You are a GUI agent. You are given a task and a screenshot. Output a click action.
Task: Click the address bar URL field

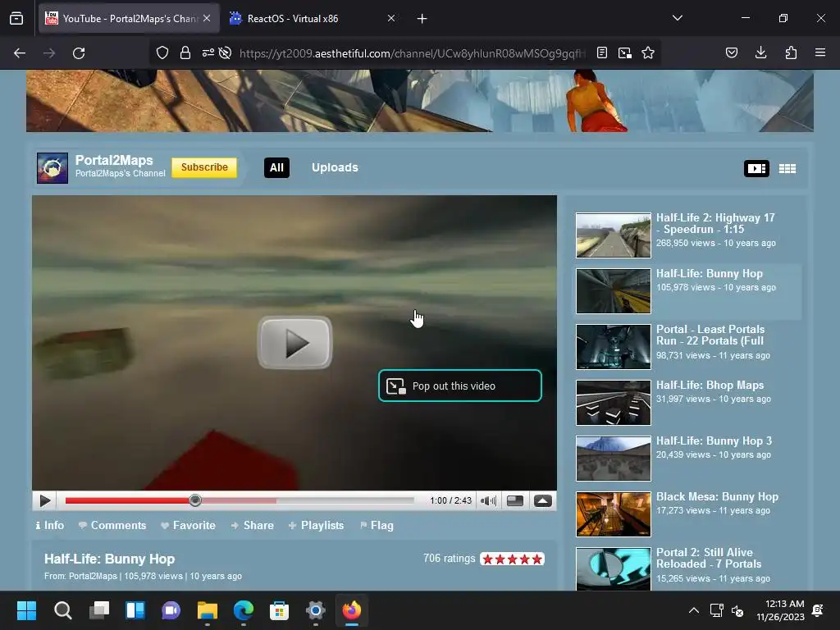click(413, 53)
